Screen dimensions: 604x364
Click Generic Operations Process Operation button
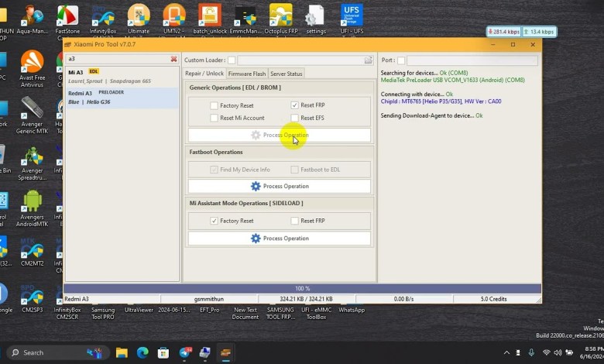point(280,136)
